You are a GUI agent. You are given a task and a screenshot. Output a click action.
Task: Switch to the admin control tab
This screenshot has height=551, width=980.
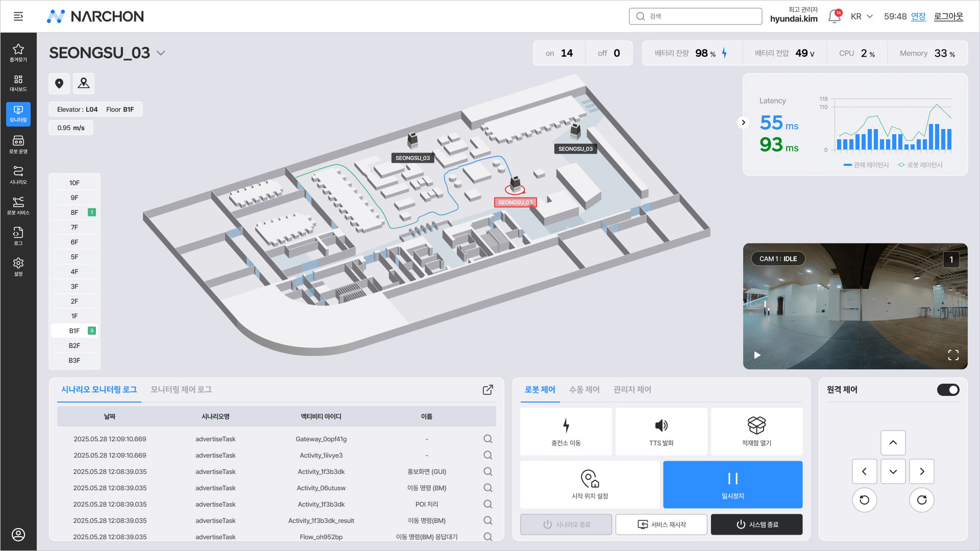coord(632,390)
